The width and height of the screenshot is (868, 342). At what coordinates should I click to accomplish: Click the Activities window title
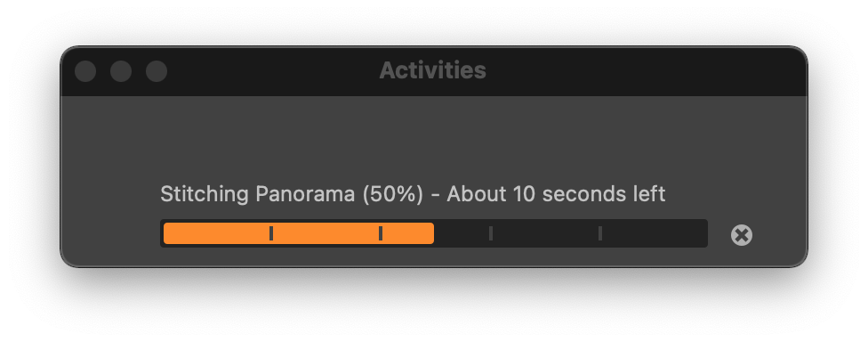click(432, 70)
